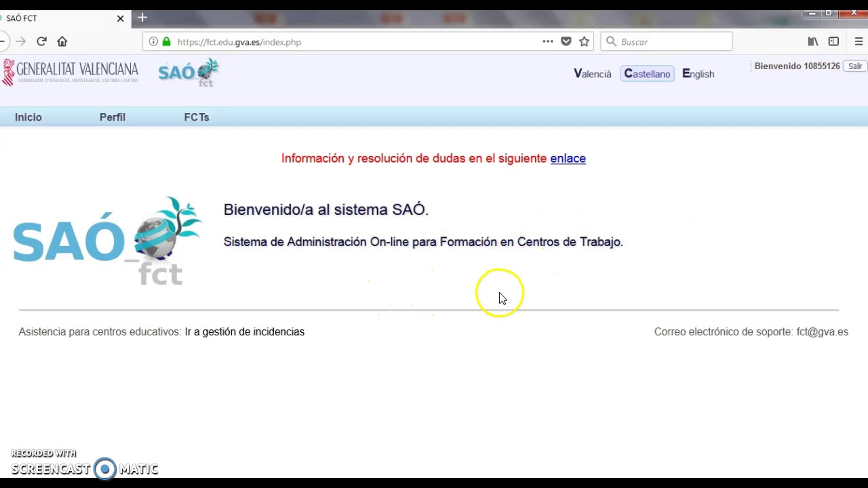The height and width of the screenshot is (488, 868).
Task: Close the SAÓ FCT tab
Action: pos(121,18)
